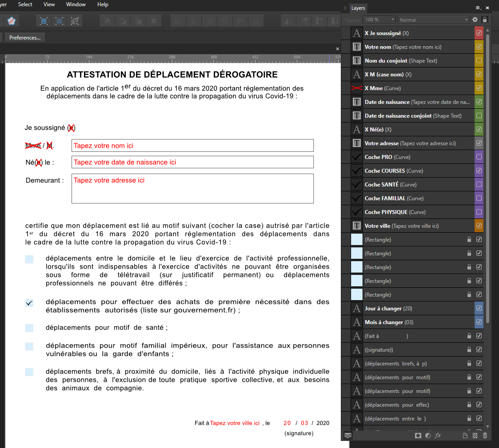Click the lock layer icon beside blend mode
The width and height of the screenshot is (499, 448).
tap(485, 20)
